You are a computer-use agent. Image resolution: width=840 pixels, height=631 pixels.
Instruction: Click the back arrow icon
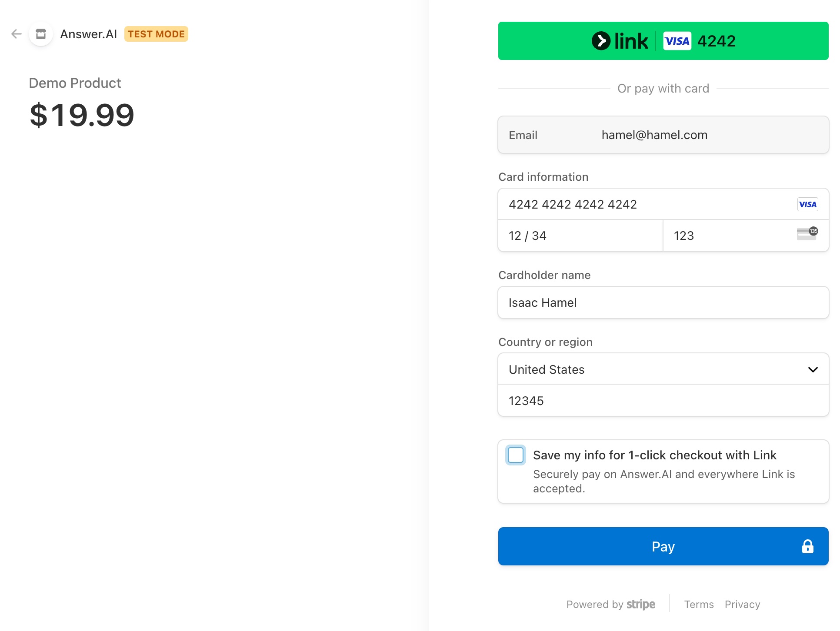[17, 34]
